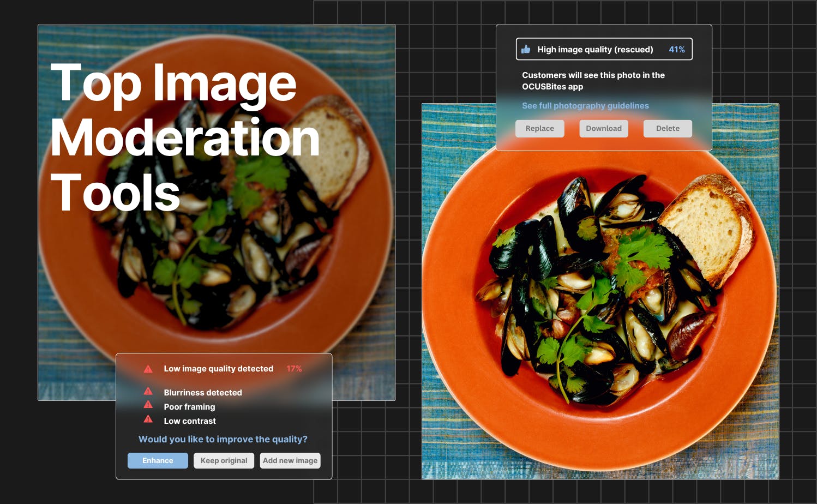Viewport: 817px width, 504px height.
Task: Click the warning triangle next to Poor framing
Action: [x=148, y=405]
